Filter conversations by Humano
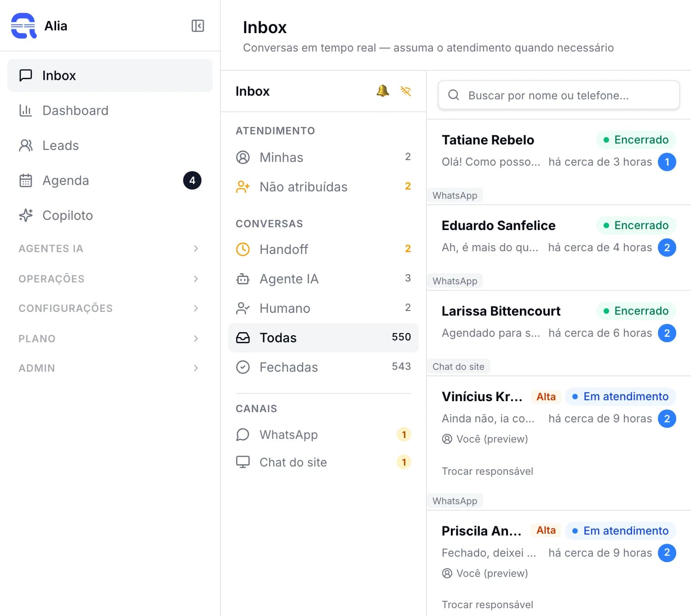Viewport: 691px width, 616px height. (x=323, y=308)
